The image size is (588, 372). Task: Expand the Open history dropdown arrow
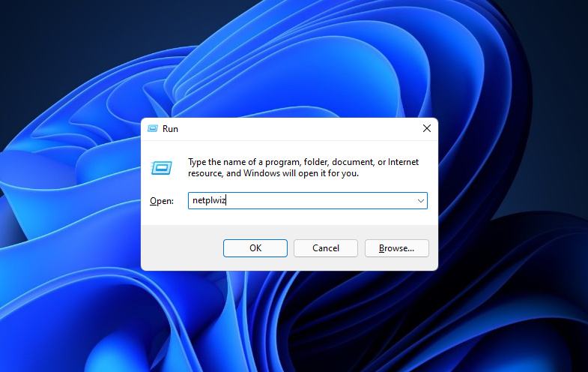point(421,201)
